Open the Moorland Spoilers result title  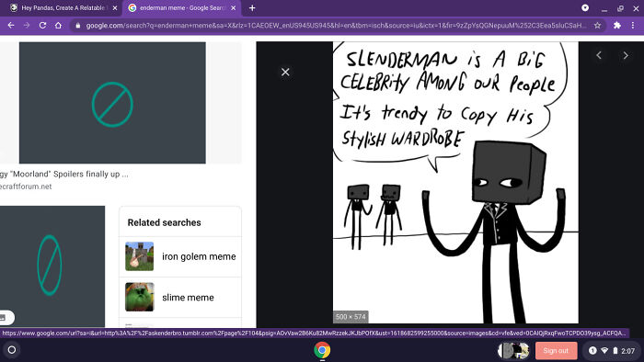coord(64,174)
